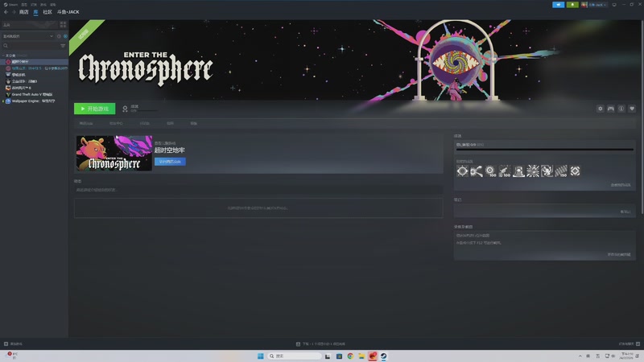Image resolution: width=644 pixels, height=362 pixels.
Task: Click the achievements progress bar
Action: 545,150
